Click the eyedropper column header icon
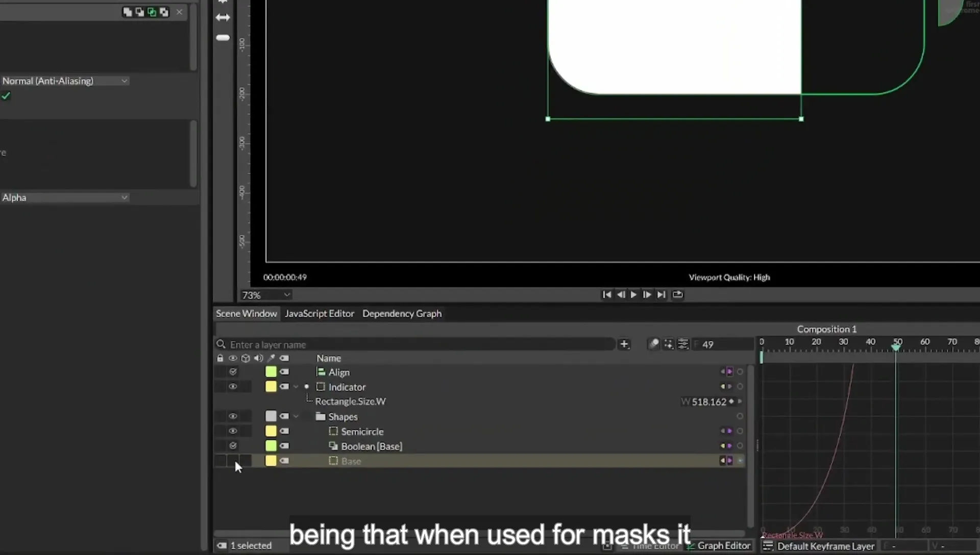Viewport: 980px width, 555px height. [271, 358]
